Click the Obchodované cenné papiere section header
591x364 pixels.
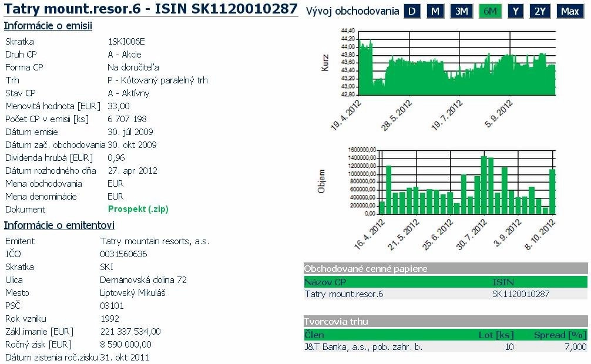point(446,269)
